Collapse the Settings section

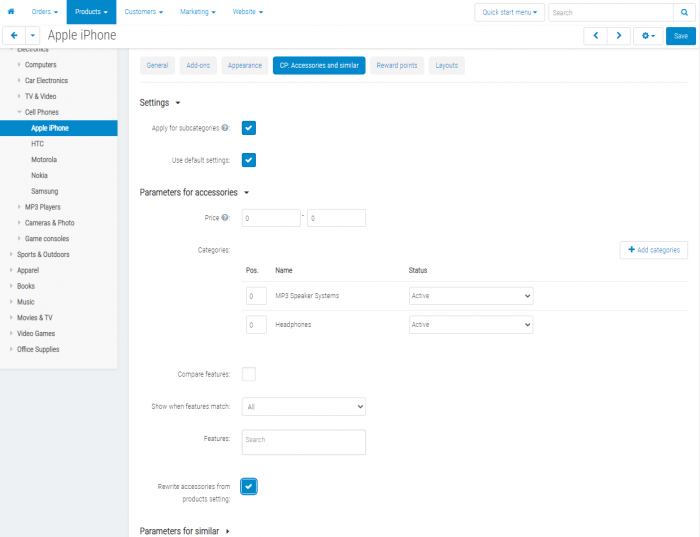[x=160, y=103]
